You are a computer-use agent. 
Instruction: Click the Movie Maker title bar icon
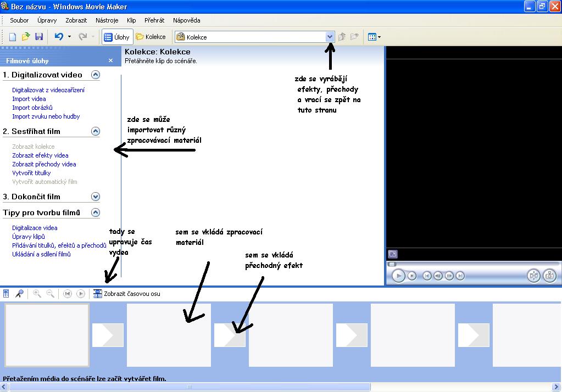tap(4, 6)
